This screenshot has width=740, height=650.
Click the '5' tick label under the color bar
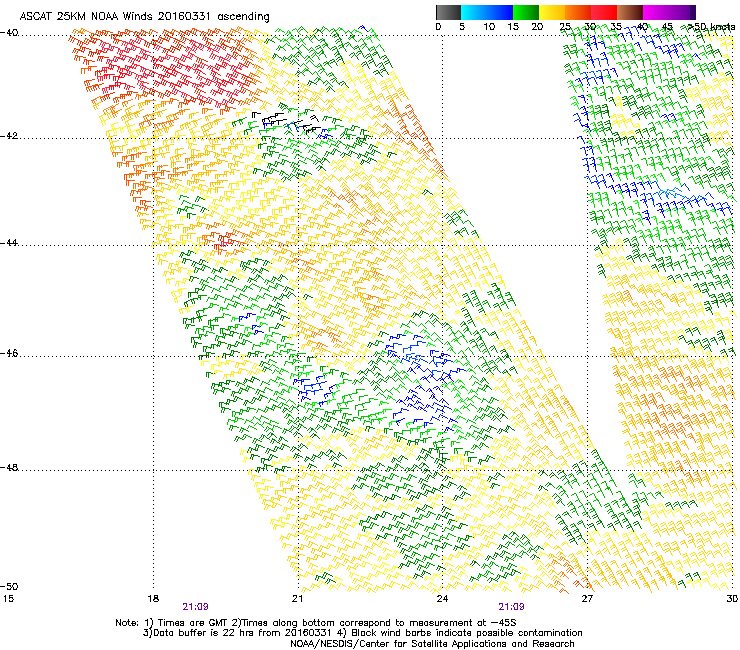(x=462, y=27)
